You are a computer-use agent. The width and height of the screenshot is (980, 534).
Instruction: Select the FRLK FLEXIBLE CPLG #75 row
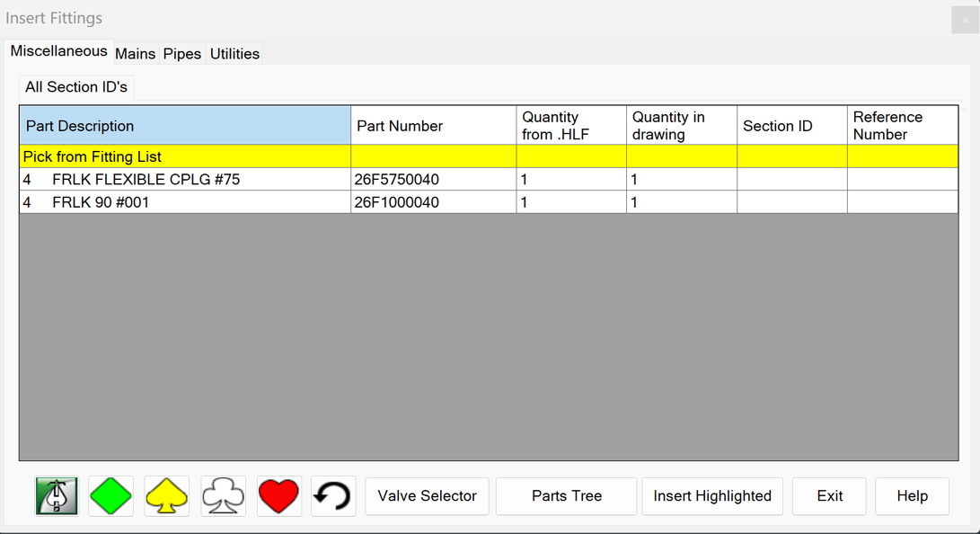coord(489,180)
